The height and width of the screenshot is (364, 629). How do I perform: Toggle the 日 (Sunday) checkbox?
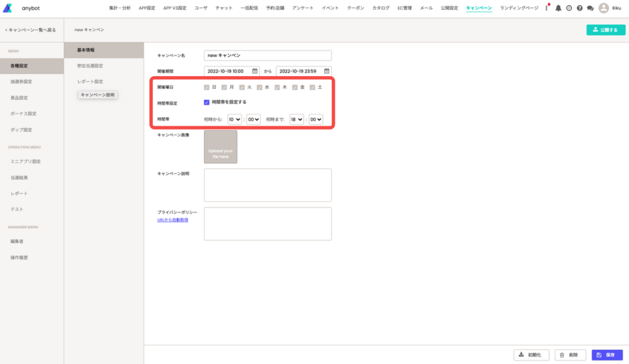pyautogui.click(x=207, y=87)
